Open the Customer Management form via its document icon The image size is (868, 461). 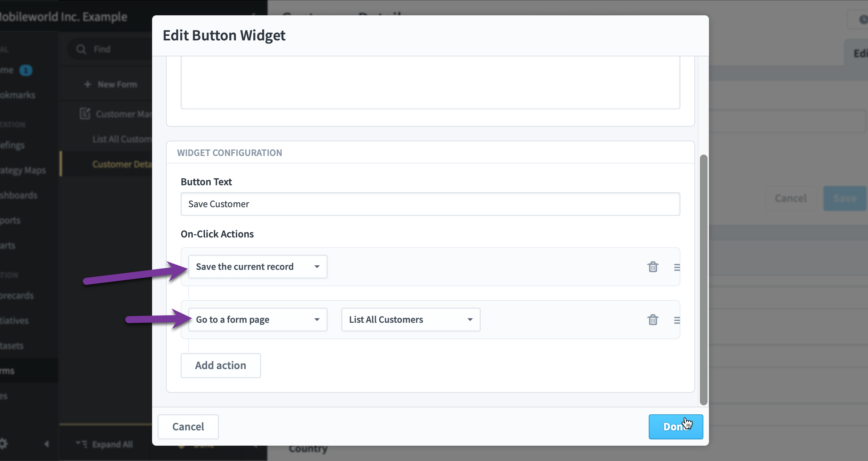(x=85, y=114)
